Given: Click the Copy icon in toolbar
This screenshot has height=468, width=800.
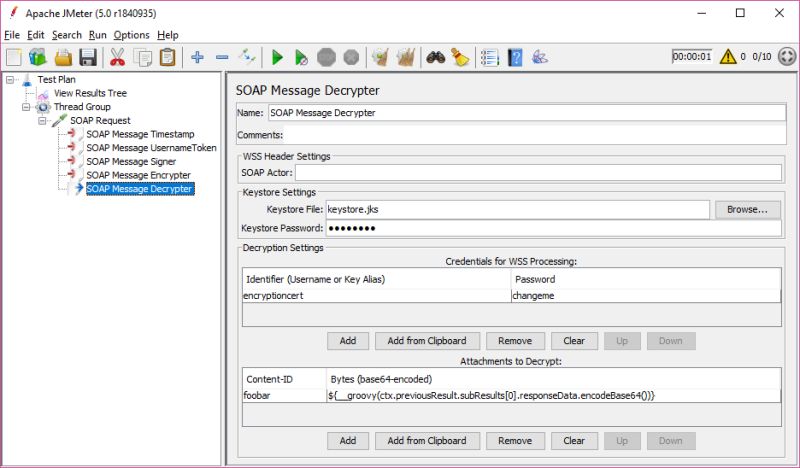Looking at the screenshot, I should pyautogui.click(x=142, y=57).
